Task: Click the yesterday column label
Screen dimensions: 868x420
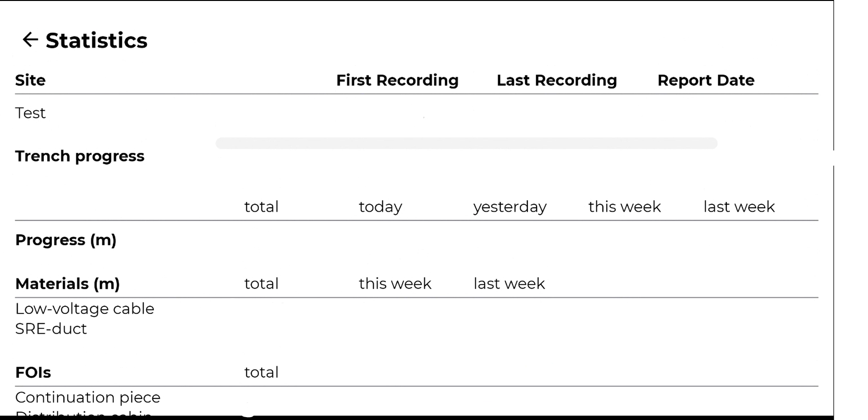Action: click(x=510, y=206)
